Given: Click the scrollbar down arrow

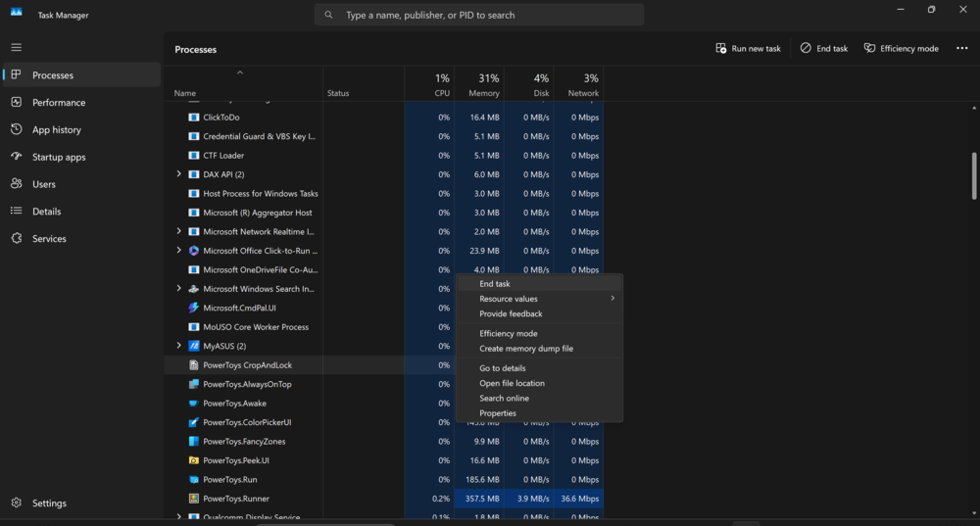Looking at the screenshot, I should [974, 513].
